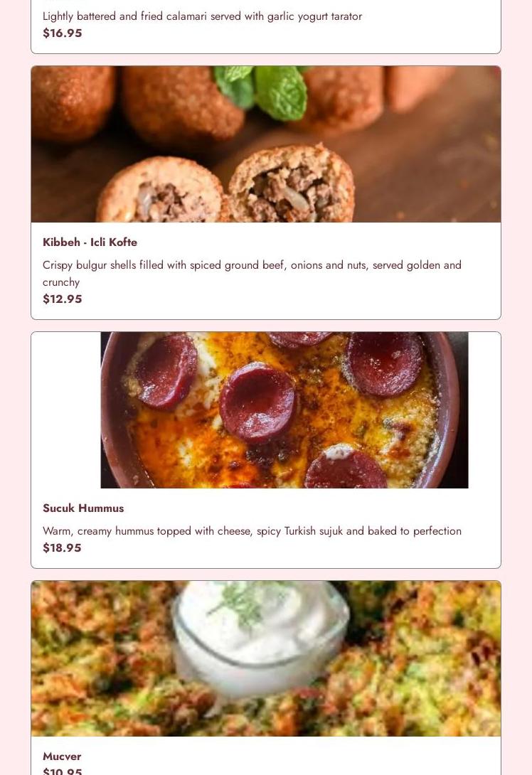
Task: Click the crispy bulgur shells description
Action: [x=252, y=273]
